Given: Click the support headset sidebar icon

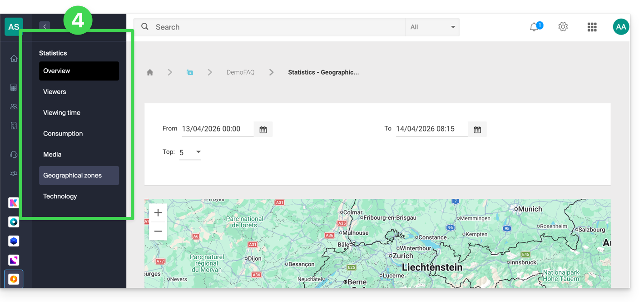Looking at the screenshot, I should click(14, 155).
